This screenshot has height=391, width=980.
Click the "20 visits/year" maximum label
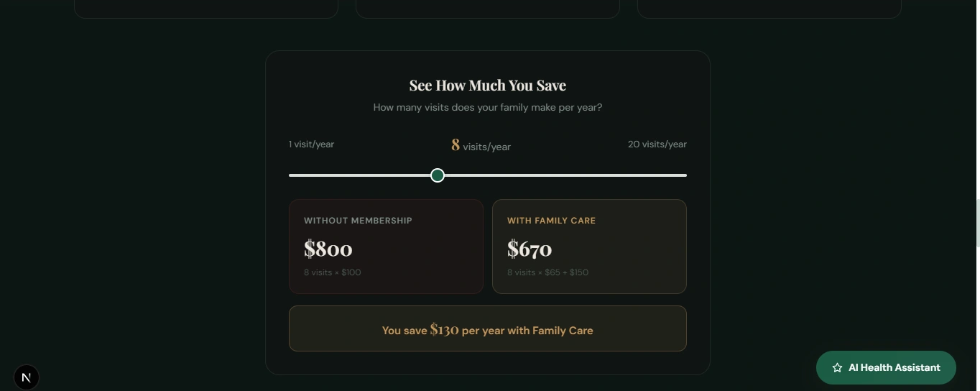point(657,144)
